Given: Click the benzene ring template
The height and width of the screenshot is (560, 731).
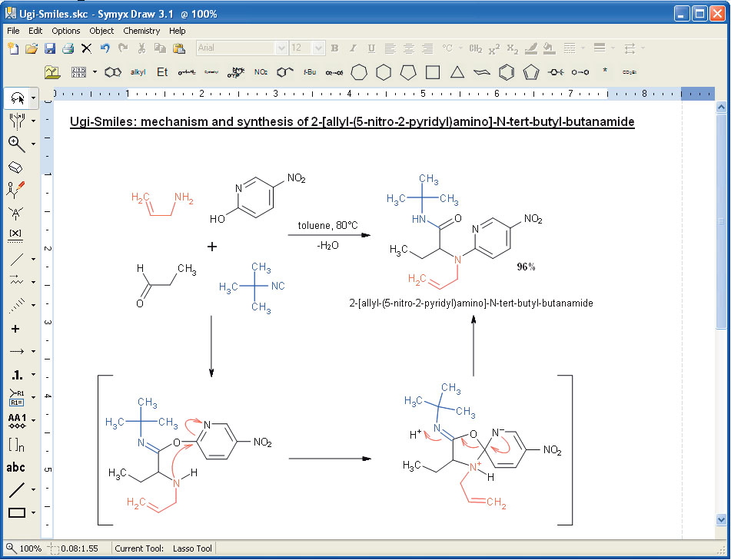Looking at the screenshot, I should point(506,72).
